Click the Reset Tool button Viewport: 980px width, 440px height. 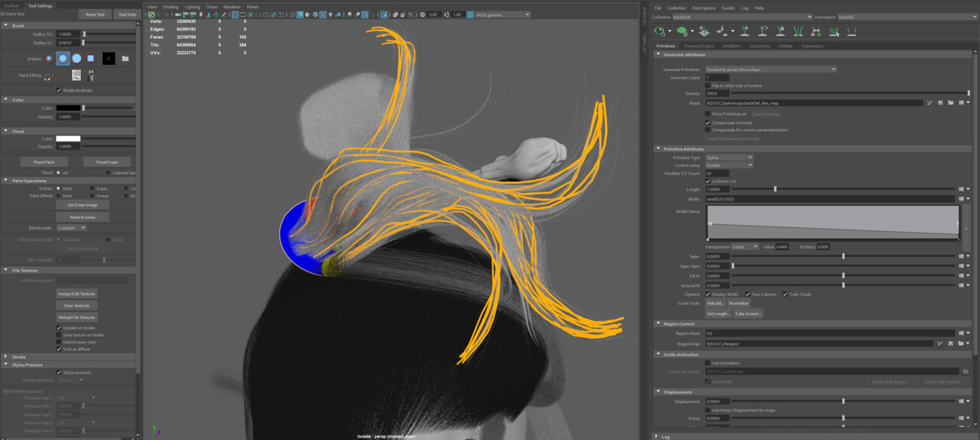95,15
